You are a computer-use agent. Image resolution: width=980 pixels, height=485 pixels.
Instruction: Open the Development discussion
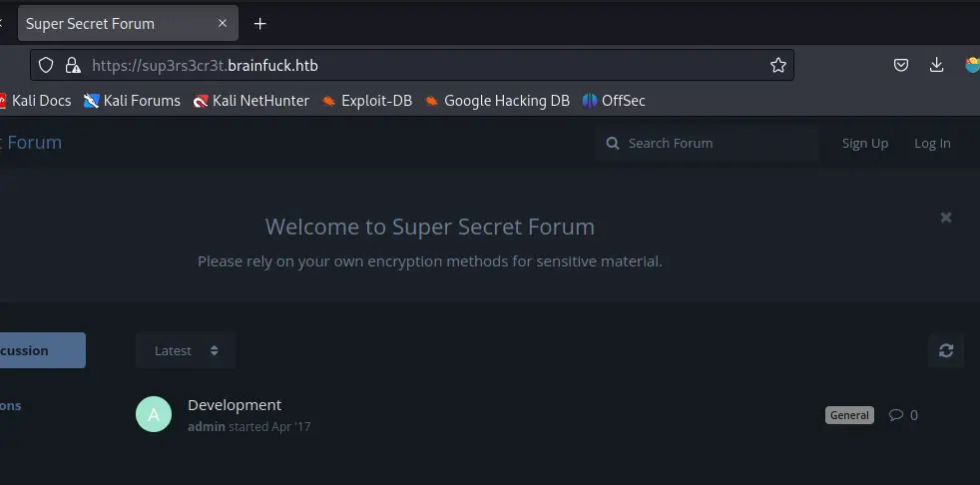point(235,405)
